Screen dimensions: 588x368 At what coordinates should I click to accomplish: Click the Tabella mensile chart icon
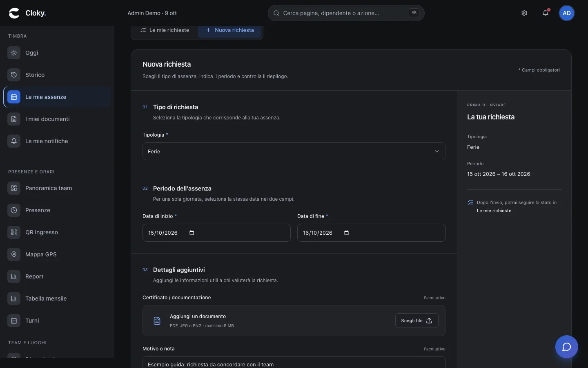(x=14, y=298)
